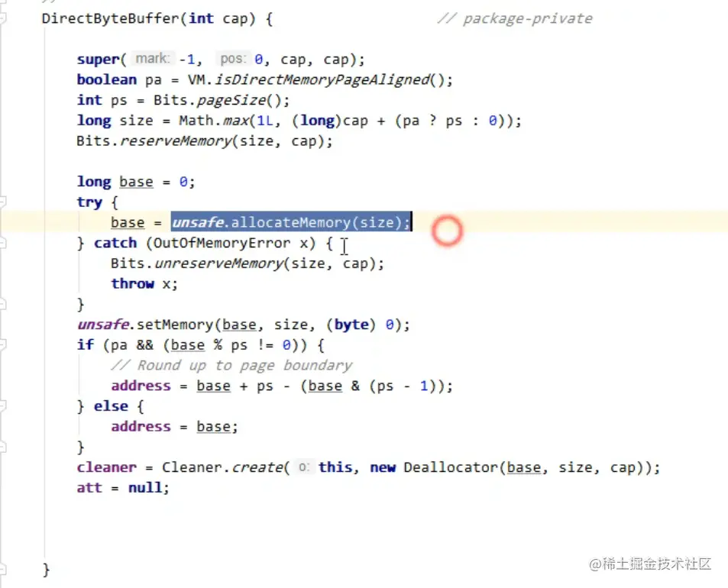The height and width of the screenshot is (588, 728).
Task: Collapse the catch block fold marker
Action: [2, 243]
